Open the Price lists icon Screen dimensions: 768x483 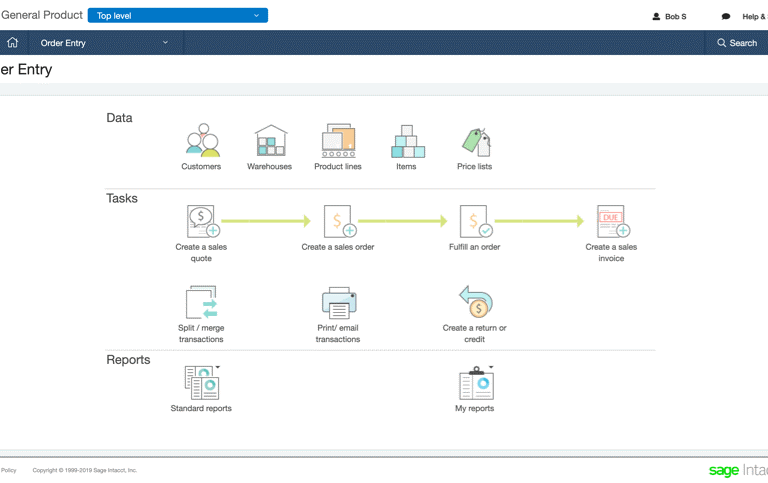click(476, 142)
